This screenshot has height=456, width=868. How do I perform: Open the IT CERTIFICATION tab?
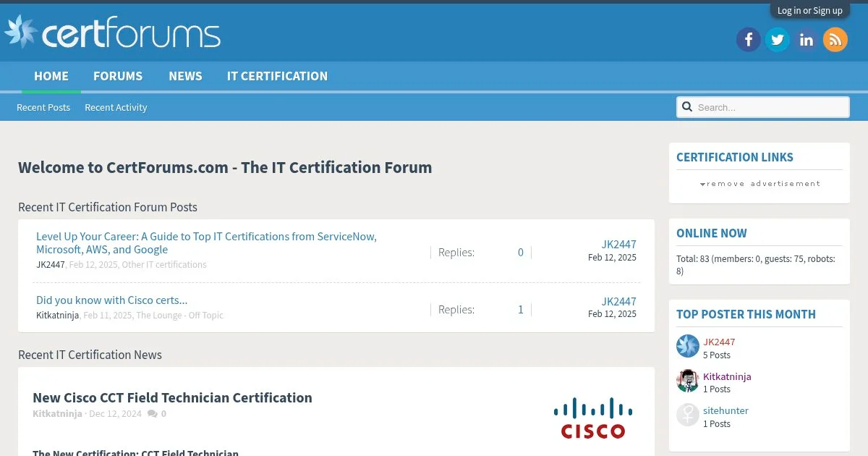[277, 76]
